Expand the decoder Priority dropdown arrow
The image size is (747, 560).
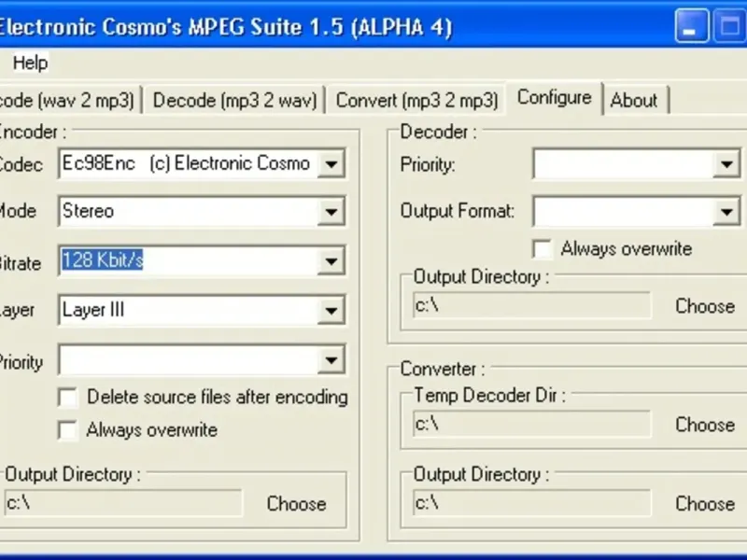[726, 164]
